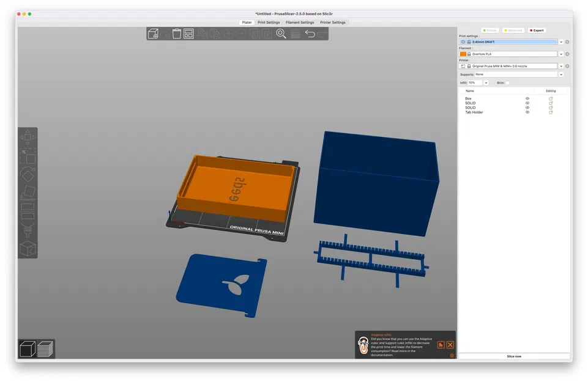588x382 pixels.
Task: Select the Move tool in left toolbar
Action: point(28,137)
